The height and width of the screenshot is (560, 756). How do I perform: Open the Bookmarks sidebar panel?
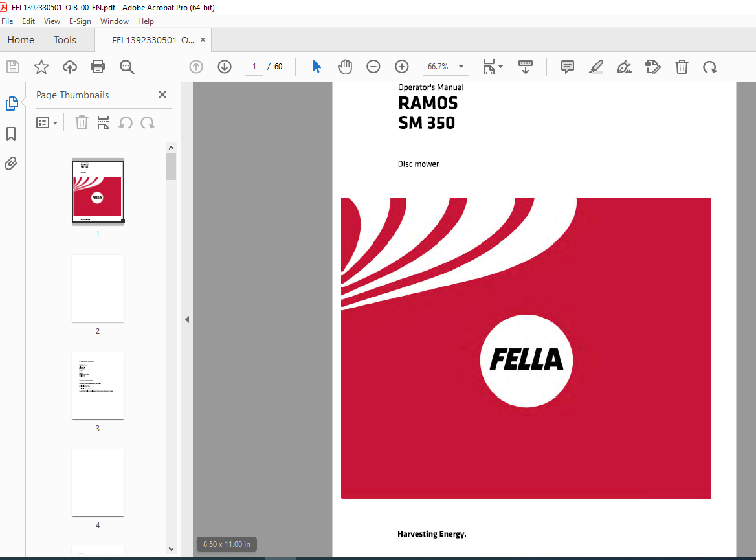pyautogui.click(x=11, y=134)
